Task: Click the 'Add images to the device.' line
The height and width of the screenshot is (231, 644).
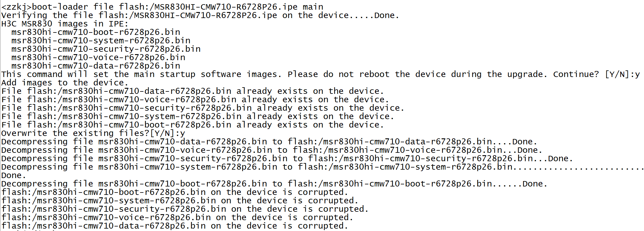Action: (65, 82)
